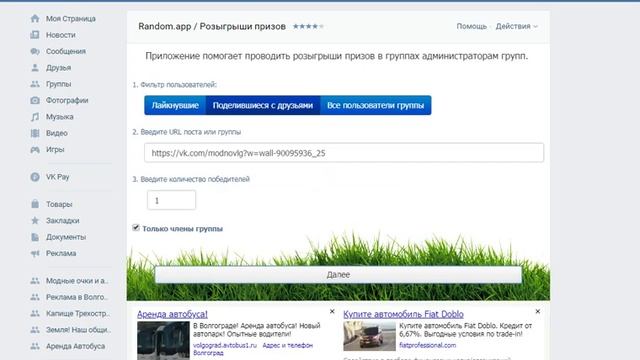Open Модные очки и а.. group shortcut

click(77, 281)
